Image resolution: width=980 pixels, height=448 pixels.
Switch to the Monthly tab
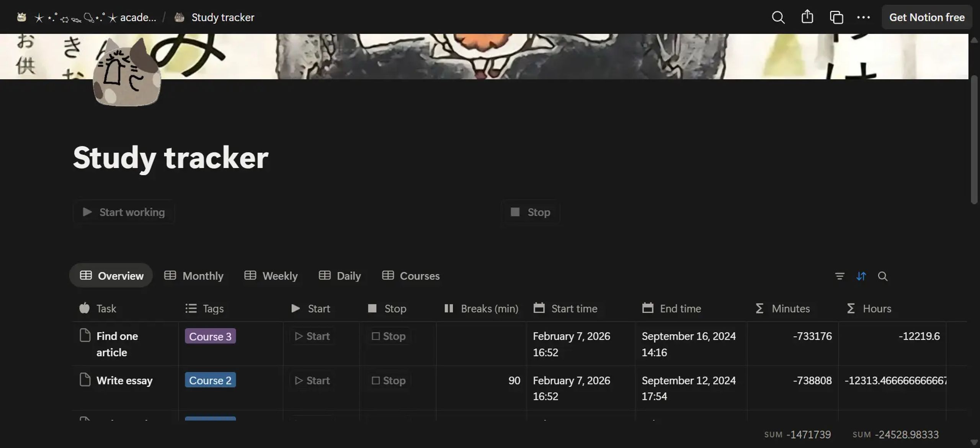pos(194,275)
